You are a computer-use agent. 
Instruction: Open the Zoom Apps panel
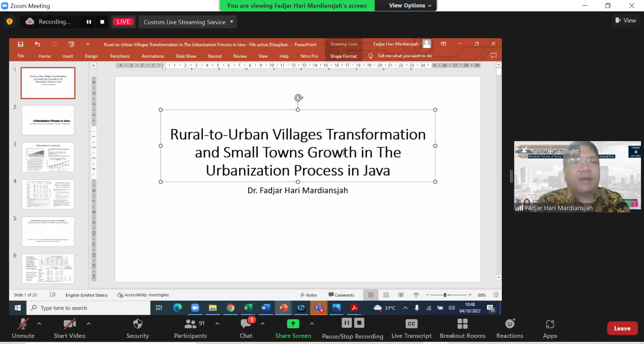(550, 328)
